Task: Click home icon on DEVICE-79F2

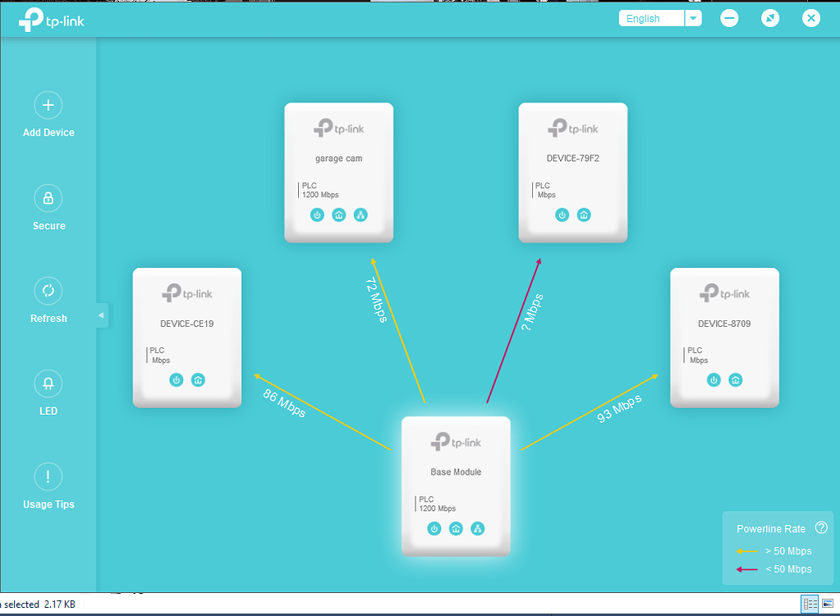Action: (x=584, y=215)
